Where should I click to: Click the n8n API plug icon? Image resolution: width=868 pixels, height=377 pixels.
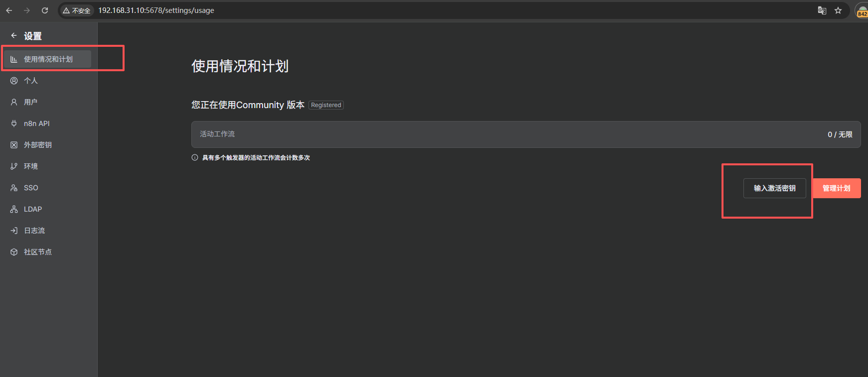(14, 124)
